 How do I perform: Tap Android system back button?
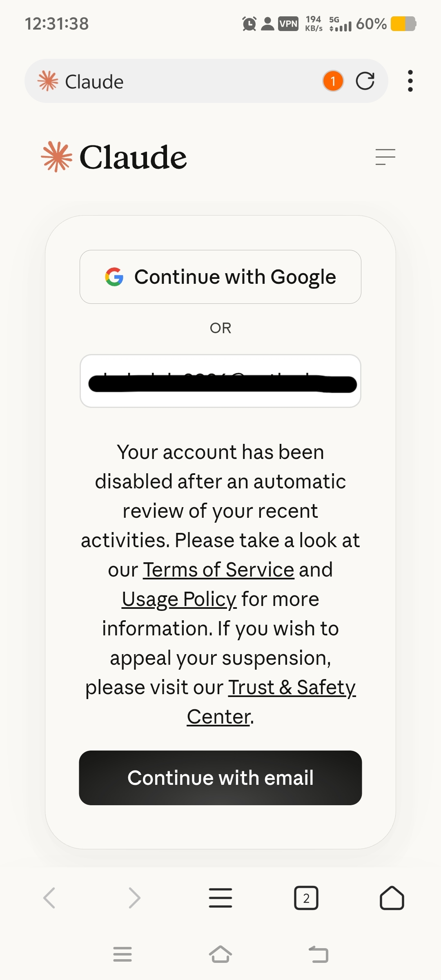[x=318, y=954]
